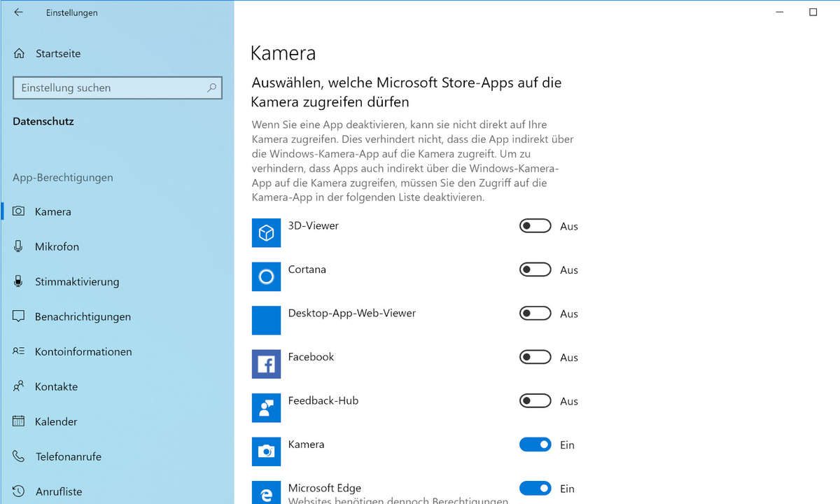
Task: Click the Kamera page title
Action: point(283,53)
